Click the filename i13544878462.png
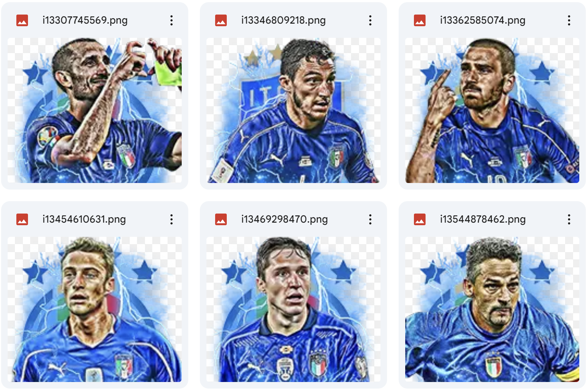The height and width of the screenshot is (390, 588). 483,219
